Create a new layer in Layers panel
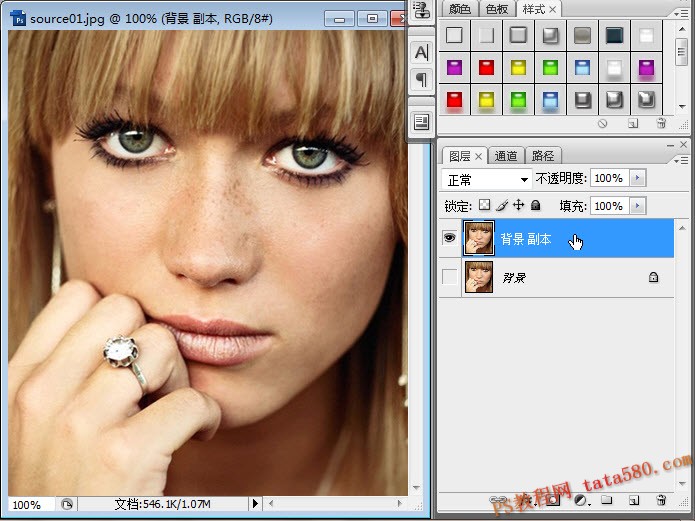 [x=634, y=501]
